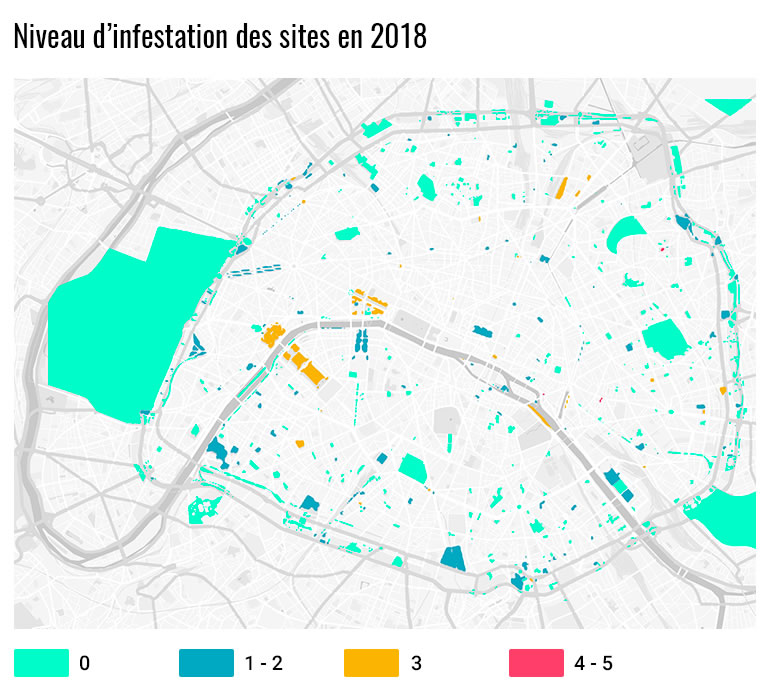
Task: Select the legend label '1 - 2'
Action: pos(264,663)
